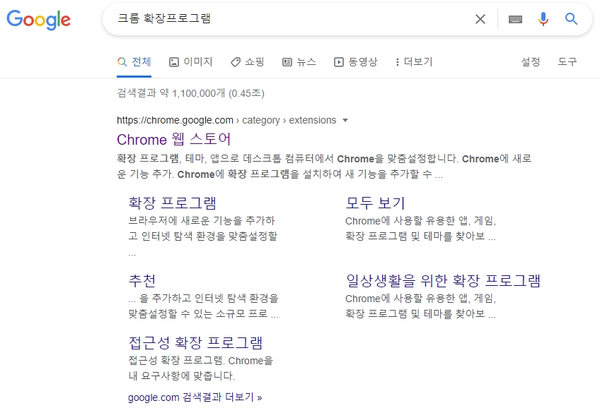Viewport: 600px width, 408px height.
Task: Open the 더보기 menu
Action: 414,62
